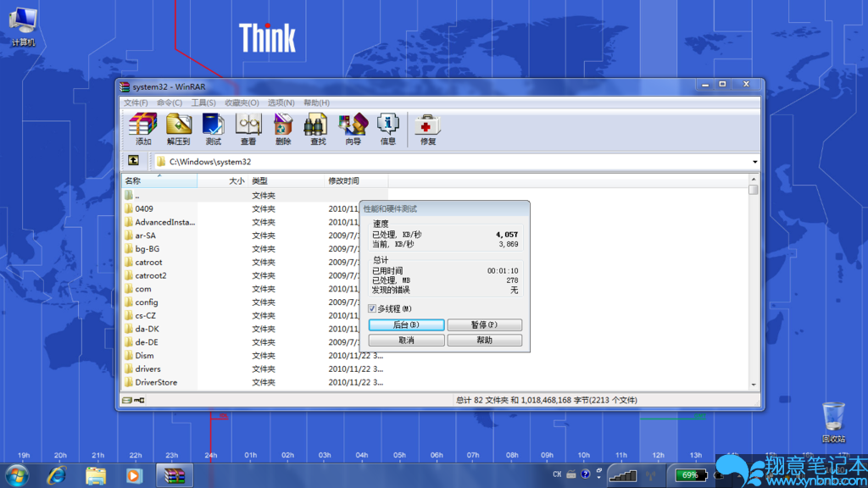Go up one folder with arrow icon
Screen dimensions: 868x488
click(133, 160)
